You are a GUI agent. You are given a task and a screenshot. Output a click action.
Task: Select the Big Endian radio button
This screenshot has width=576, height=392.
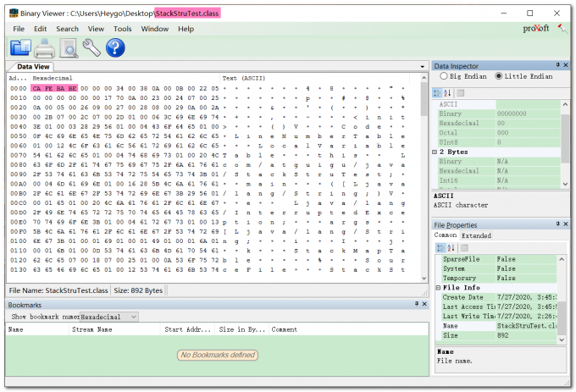(444, 77)
